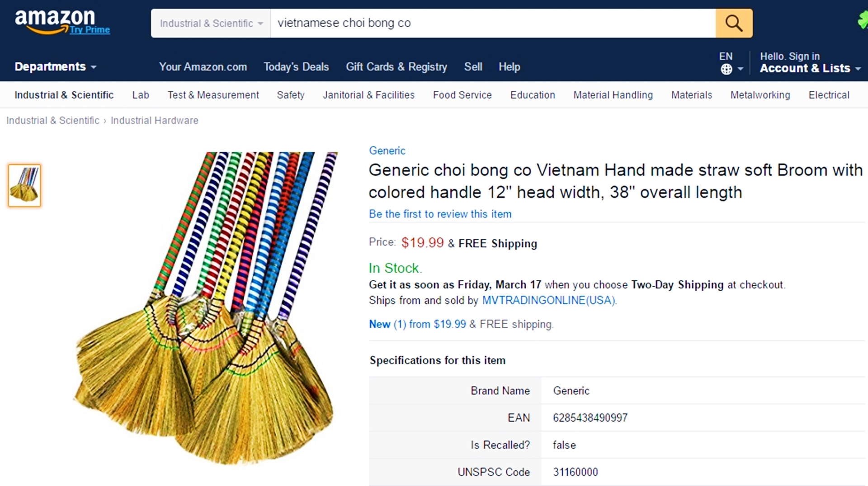
Task: Click the EN language indicator
Action: pyautogui.click(x=725, y=56)
